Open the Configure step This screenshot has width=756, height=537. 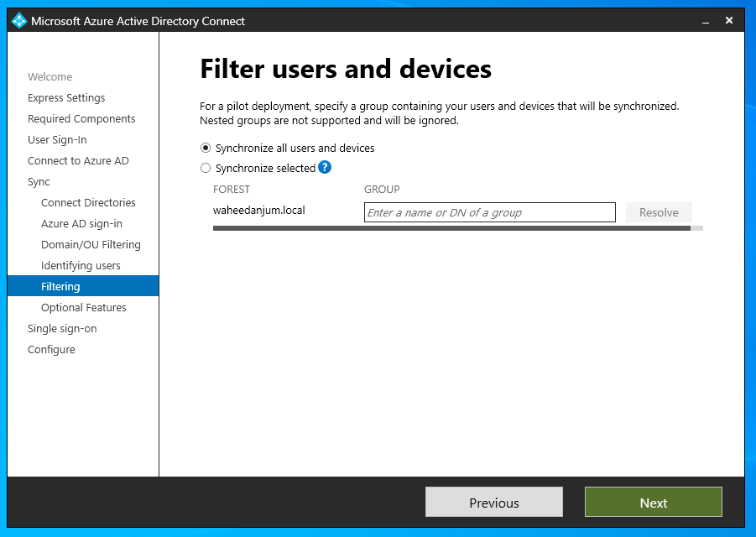click(x=51, y=350)
